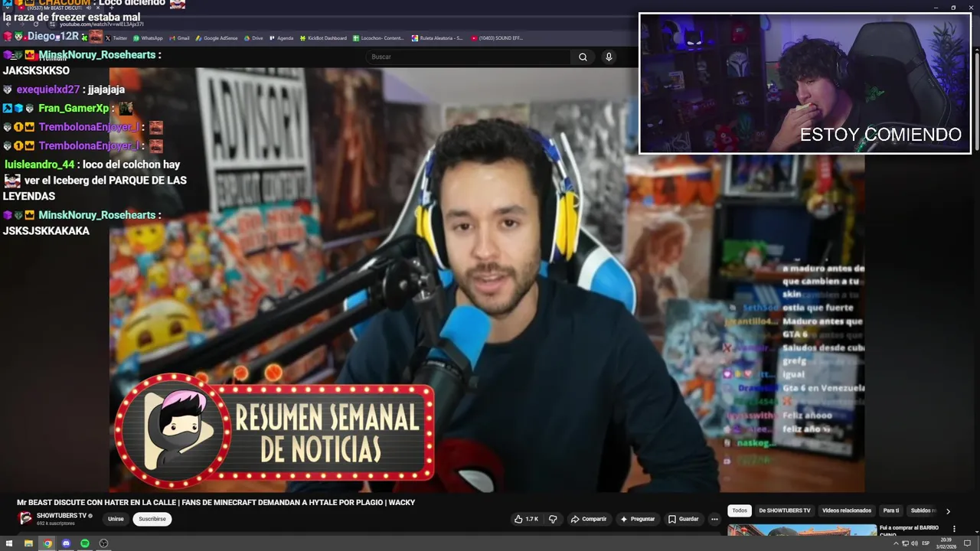
Task: Open Windows notification center icon
Action: [967, 543]
